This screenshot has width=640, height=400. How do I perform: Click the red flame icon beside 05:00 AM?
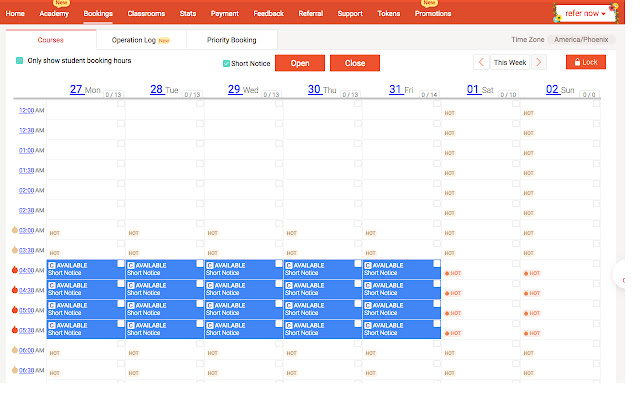pos(15,310)
